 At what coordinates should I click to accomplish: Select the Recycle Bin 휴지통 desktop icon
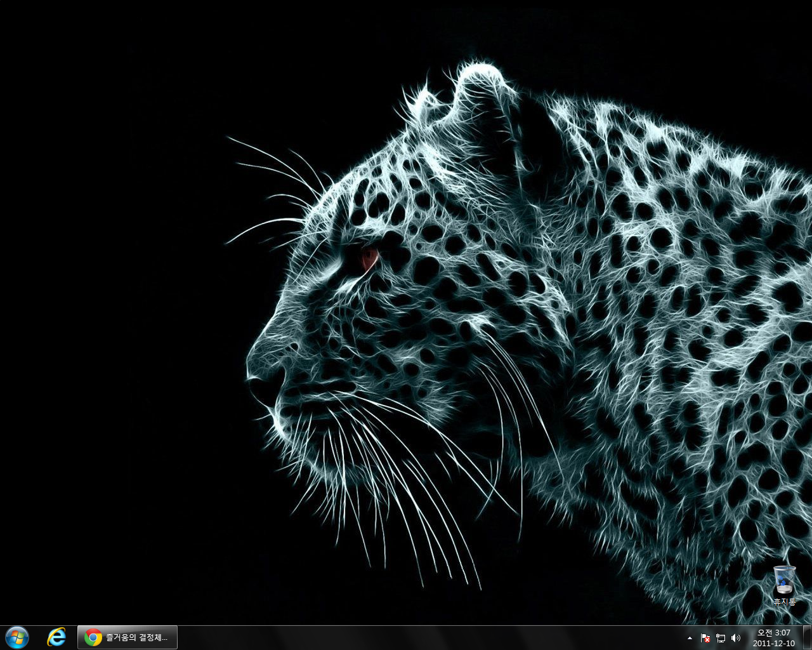(x=784, y=585)
